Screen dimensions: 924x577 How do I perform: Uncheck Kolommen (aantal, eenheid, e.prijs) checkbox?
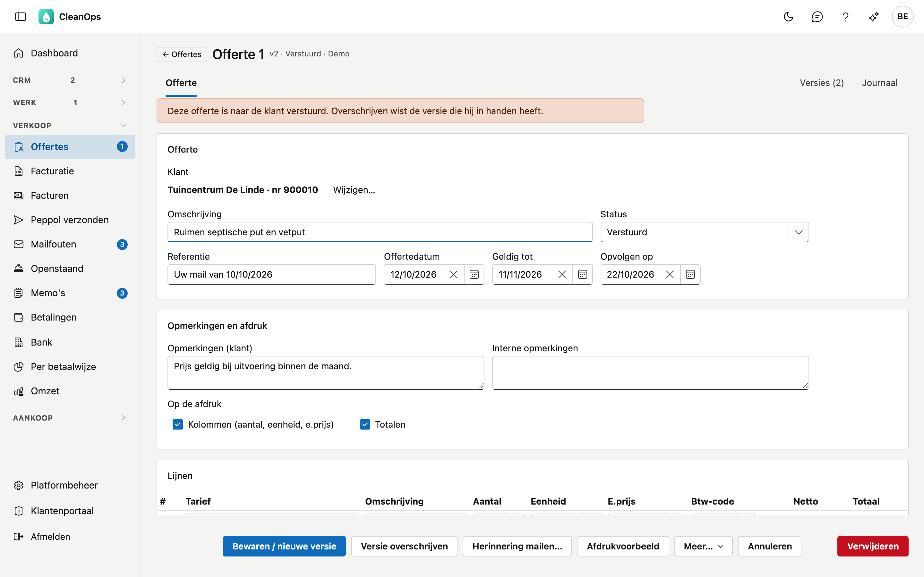(177, 424)
